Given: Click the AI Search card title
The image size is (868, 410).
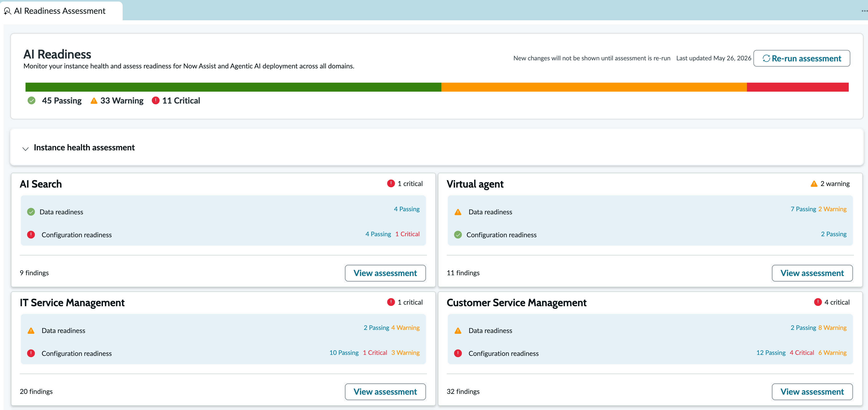Looking at the screenshot, I should click(x=41, y=184).
